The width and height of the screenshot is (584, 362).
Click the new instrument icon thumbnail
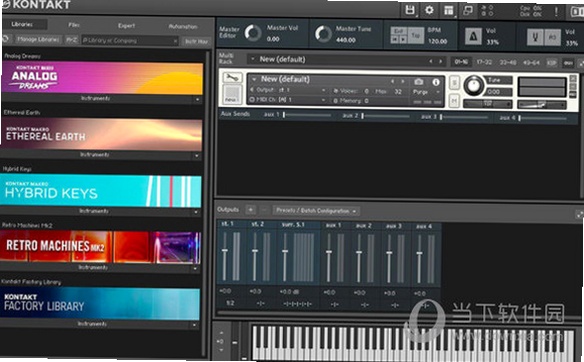232,94
